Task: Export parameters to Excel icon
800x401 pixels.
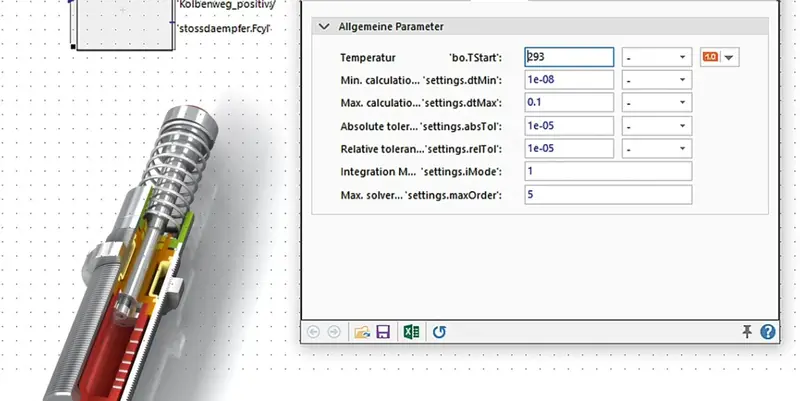Action: (411, 332)
